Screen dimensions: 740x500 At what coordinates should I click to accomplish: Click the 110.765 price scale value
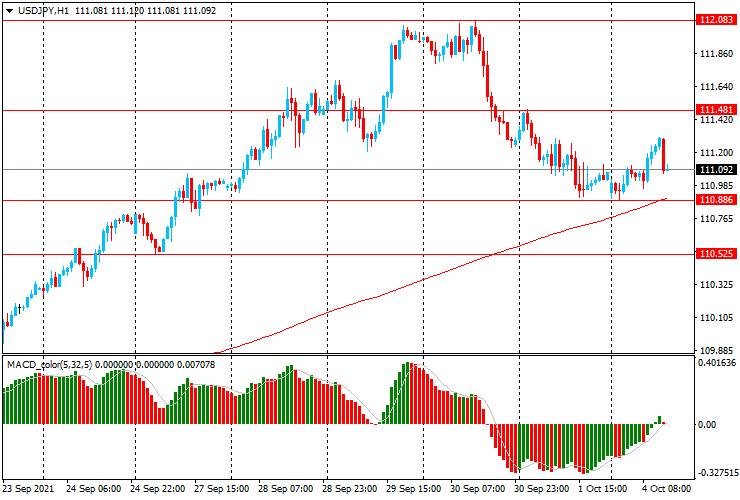(x=716, y=219)
